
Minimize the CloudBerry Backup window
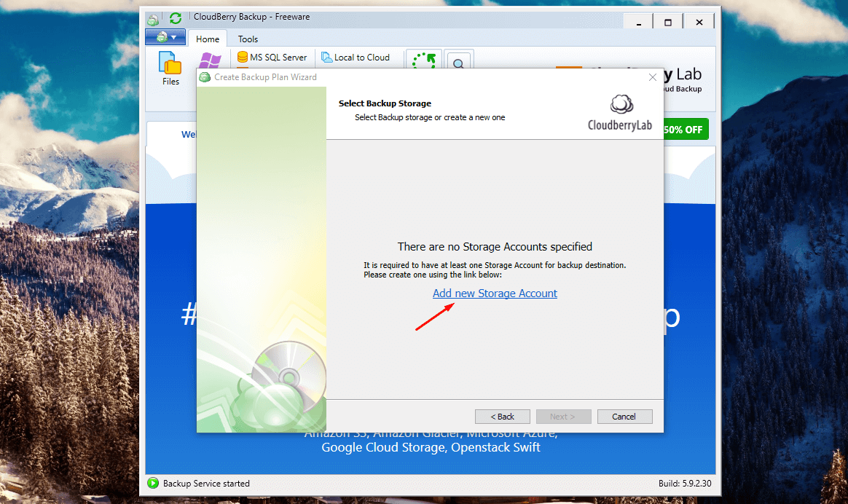point(639,23)
